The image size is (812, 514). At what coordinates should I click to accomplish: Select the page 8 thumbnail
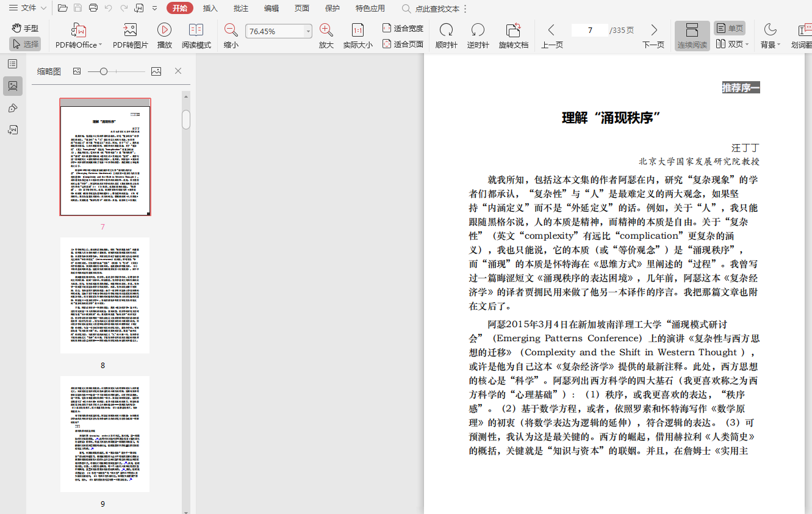tap(105, 295)
